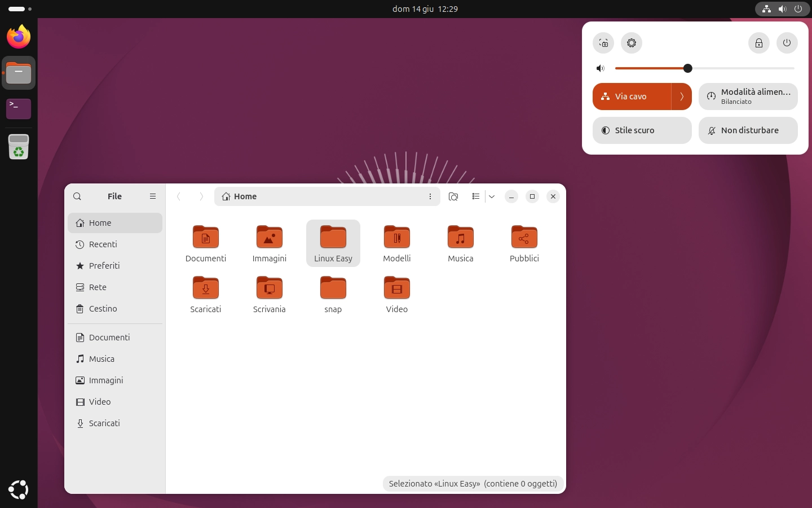
Task: Open Preferiti in the sidebar
Action: (115, 266)
